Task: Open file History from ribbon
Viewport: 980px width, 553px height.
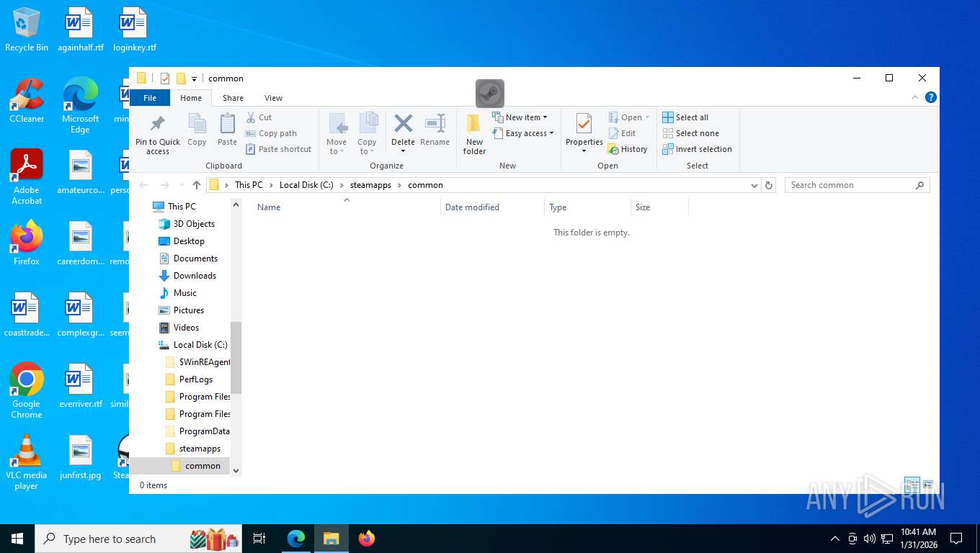Action: [x=628, y=149]
